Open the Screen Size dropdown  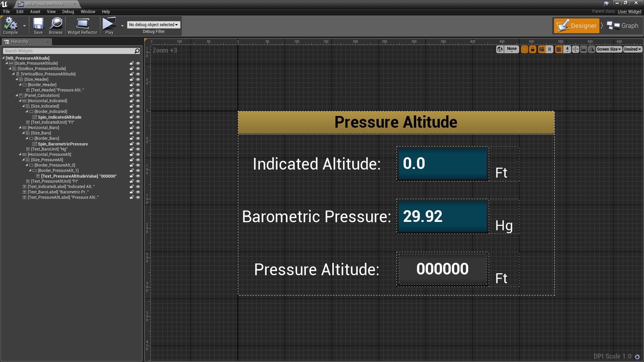pos(609,49)
